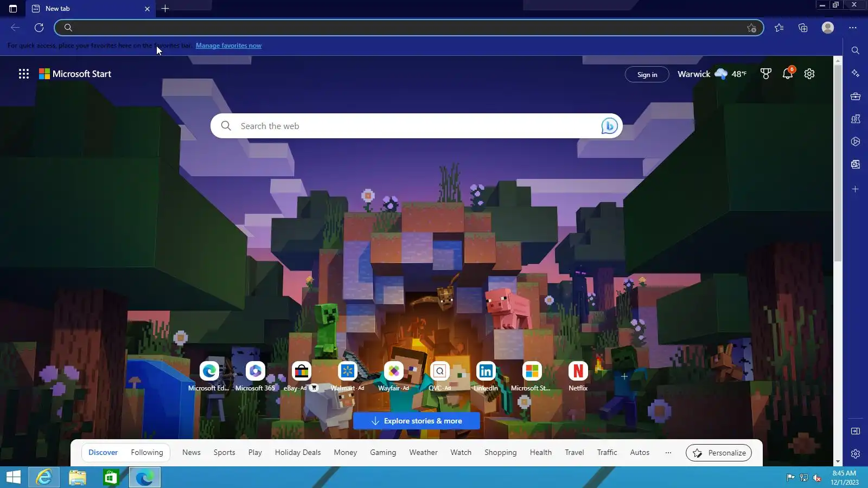The height and width of the screenshot is (488, 868).
Task: Open the LinkedIn quick link tile
Action: click(486, 376)
